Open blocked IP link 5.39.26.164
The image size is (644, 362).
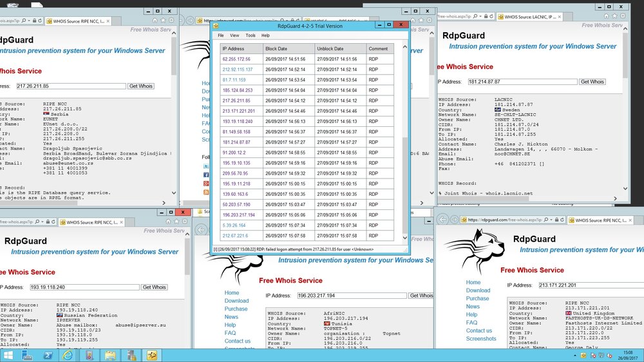coord(234,225)
